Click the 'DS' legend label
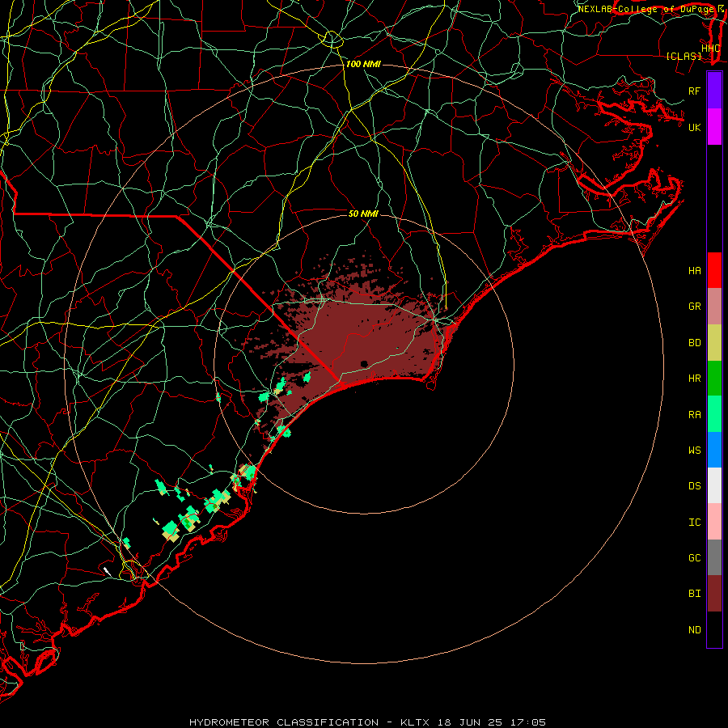Screen dimensions: 728x728 tap(694, 486)
